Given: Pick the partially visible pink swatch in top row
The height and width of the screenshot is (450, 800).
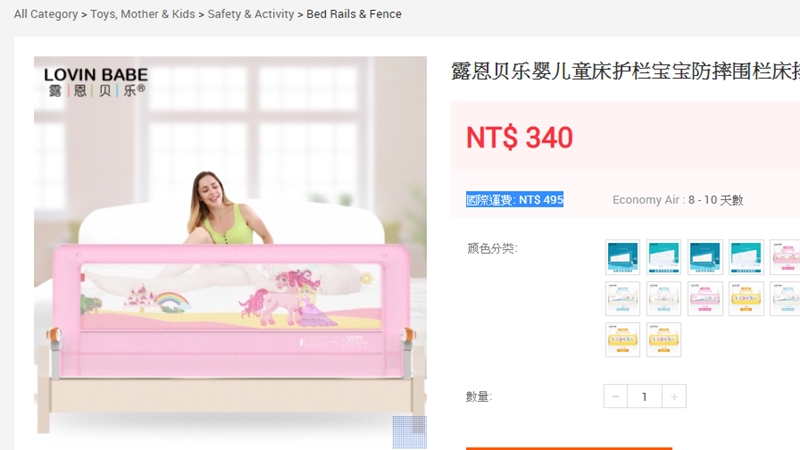Looking at the screenshot, I should [x=785, y=257].
